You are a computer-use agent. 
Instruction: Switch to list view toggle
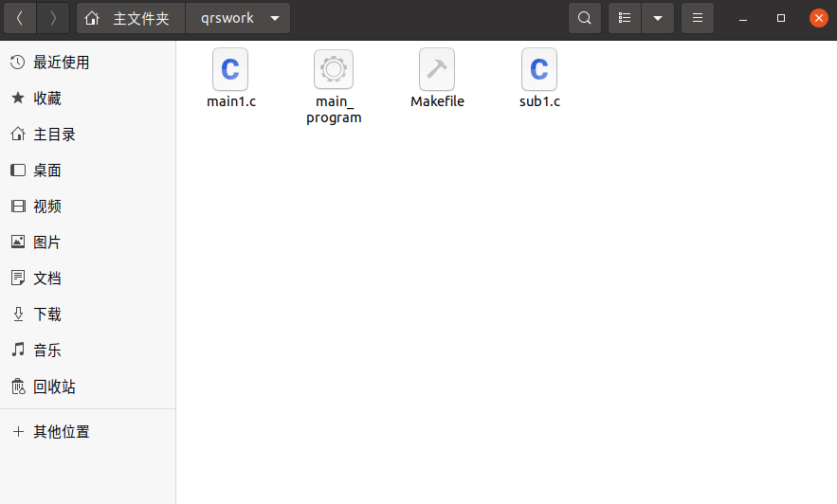point(625,18)
